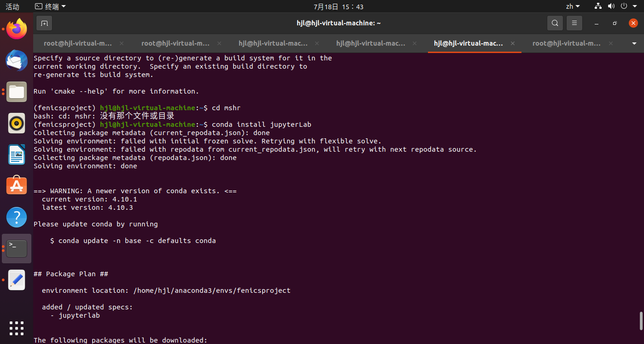The width and height of the screenshot is (644, 344).
Task: Select the active Terminal in the dock
Action: pos(16,248)
